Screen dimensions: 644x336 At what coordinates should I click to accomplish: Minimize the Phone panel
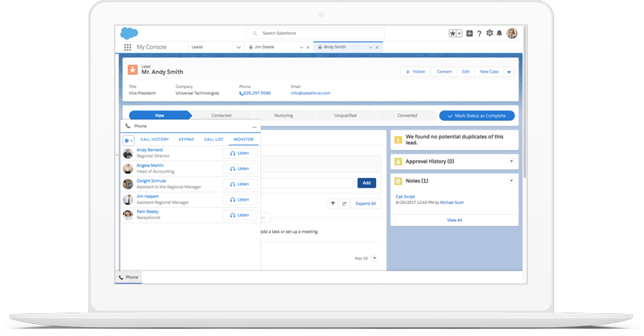(x=254, y=127)
